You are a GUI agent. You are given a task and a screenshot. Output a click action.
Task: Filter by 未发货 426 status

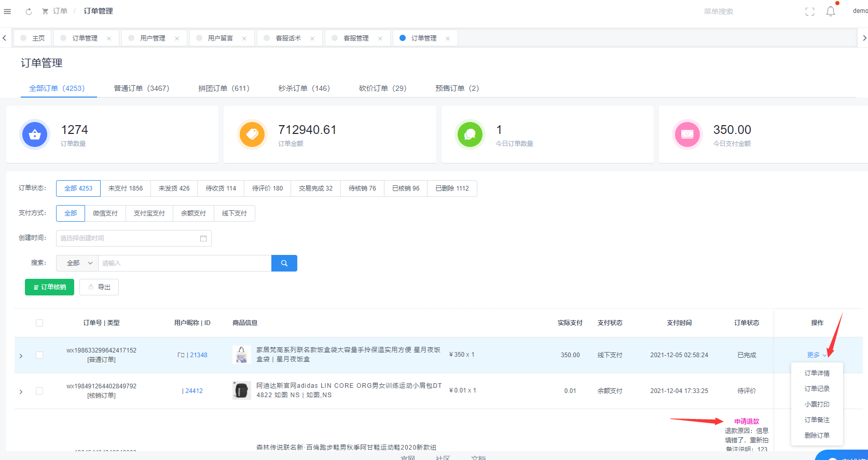coord(174,188)
